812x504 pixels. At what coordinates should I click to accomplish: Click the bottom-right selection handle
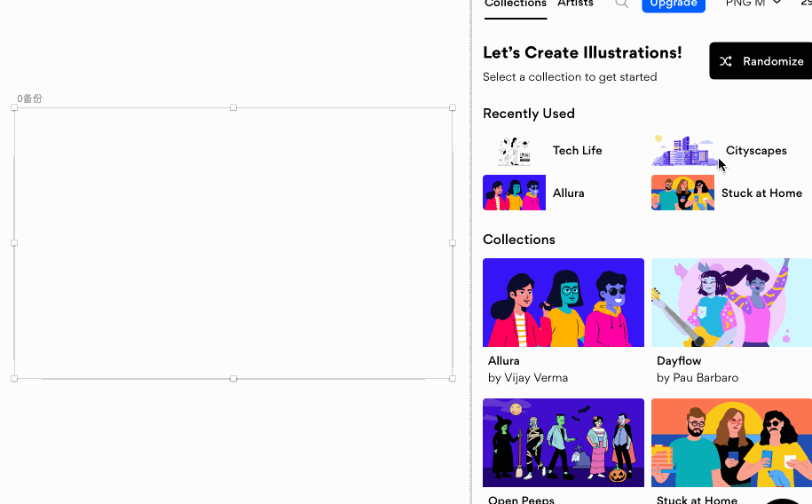[x=452, y=379]
